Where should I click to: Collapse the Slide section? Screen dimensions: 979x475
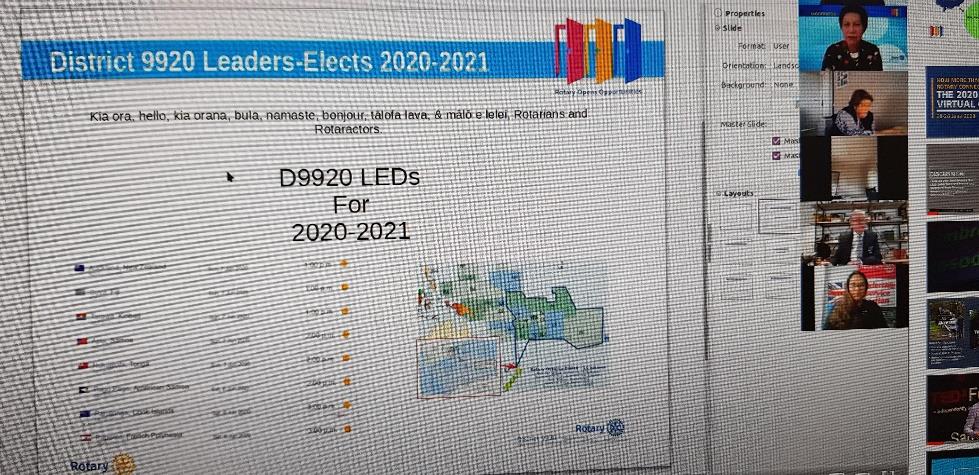pos(719,28)
